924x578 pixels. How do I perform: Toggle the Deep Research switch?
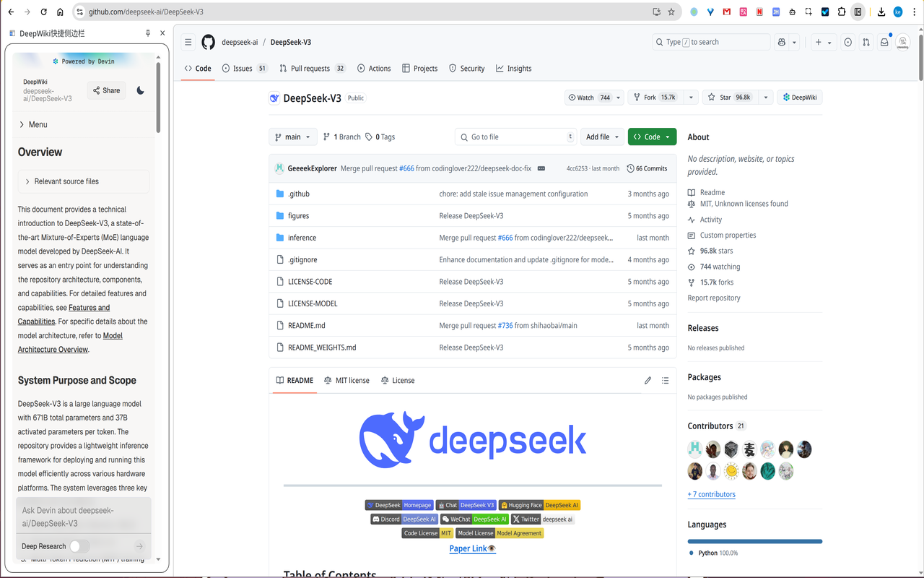[x=79, y=546]
